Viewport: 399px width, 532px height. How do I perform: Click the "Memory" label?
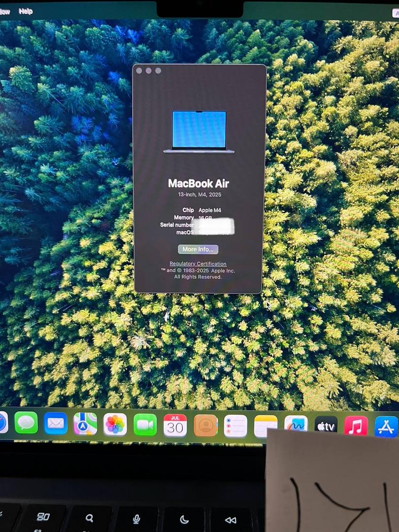coord(184,218)
